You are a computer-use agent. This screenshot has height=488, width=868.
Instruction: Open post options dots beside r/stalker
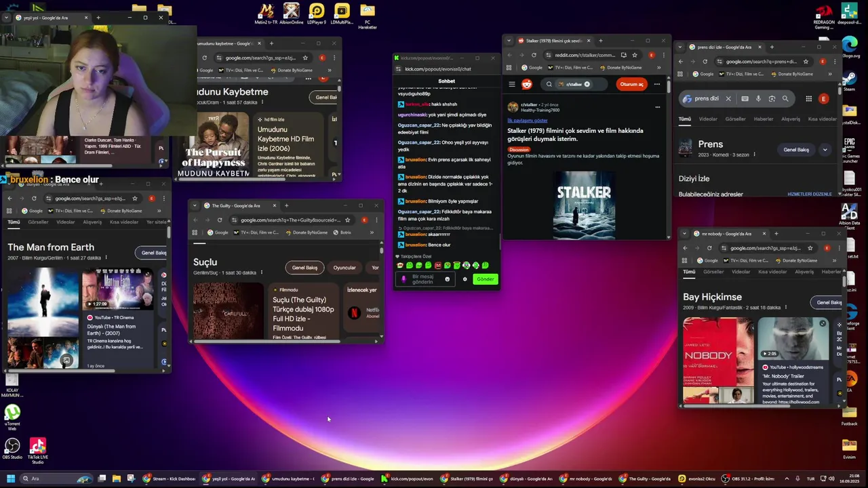click(657, 107)
